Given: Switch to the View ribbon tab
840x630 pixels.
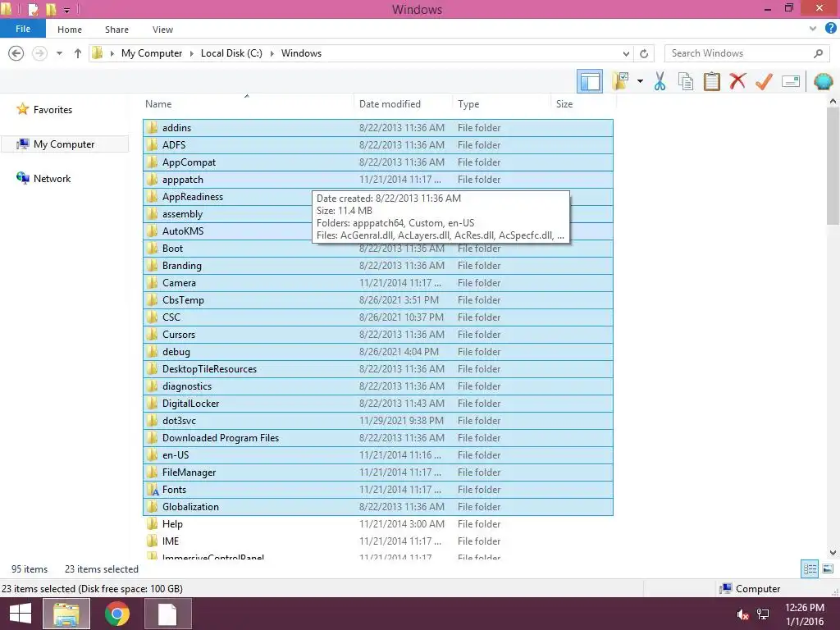Looking at the screenshot, I should tap(162, 30).
